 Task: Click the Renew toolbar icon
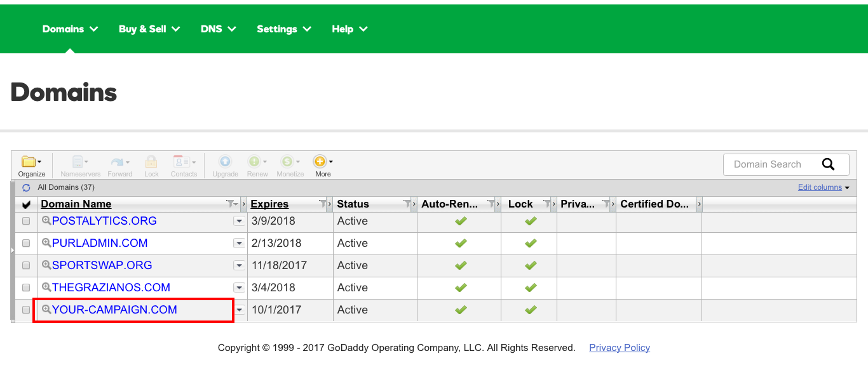(x=257, y=166)
